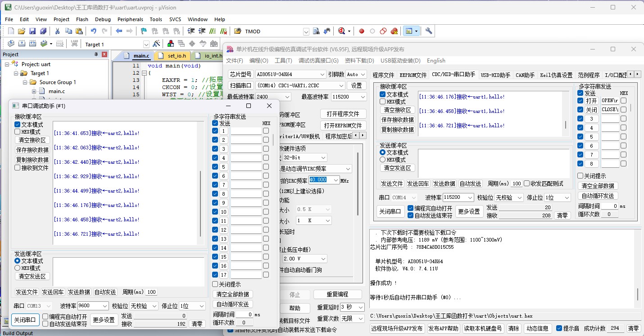
Task: Open the window layout icon in µVision
Action: click(x=409, y=31)
